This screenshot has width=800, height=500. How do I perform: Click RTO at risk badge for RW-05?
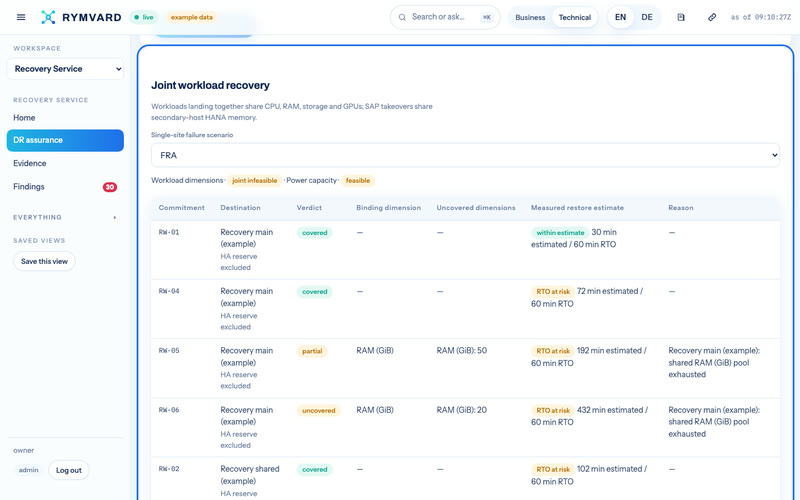pyautogui.click(x=553, y=351)
